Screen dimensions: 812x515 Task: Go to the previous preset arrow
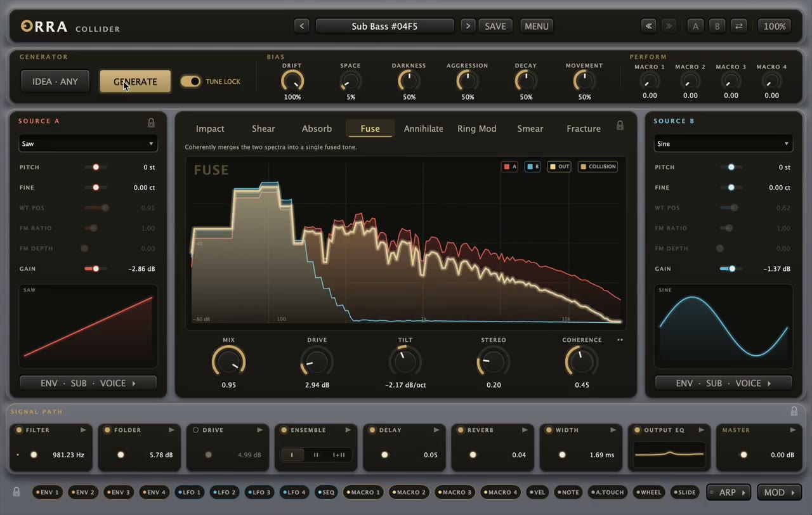coord(302,26)
